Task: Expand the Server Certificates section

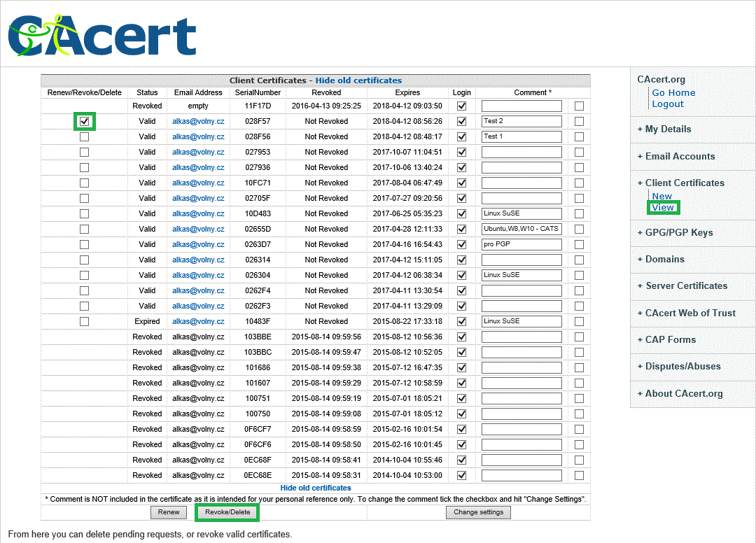Action: pyautogui.click(x=686, y=285)
